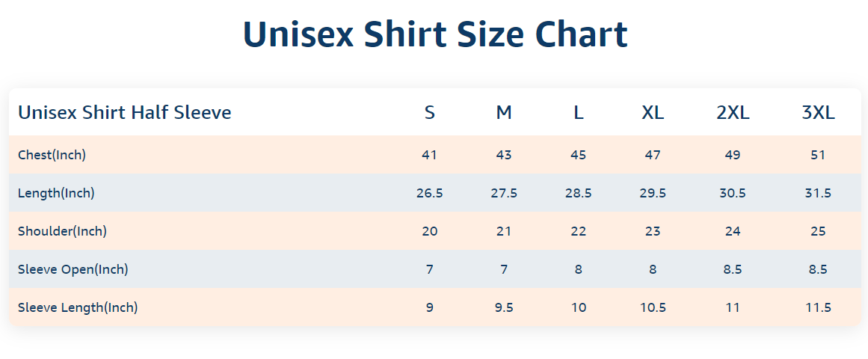Image resolution: width=868 pixels, height=359 pixels.
Task: Click the S size column header
Action: 430,113
